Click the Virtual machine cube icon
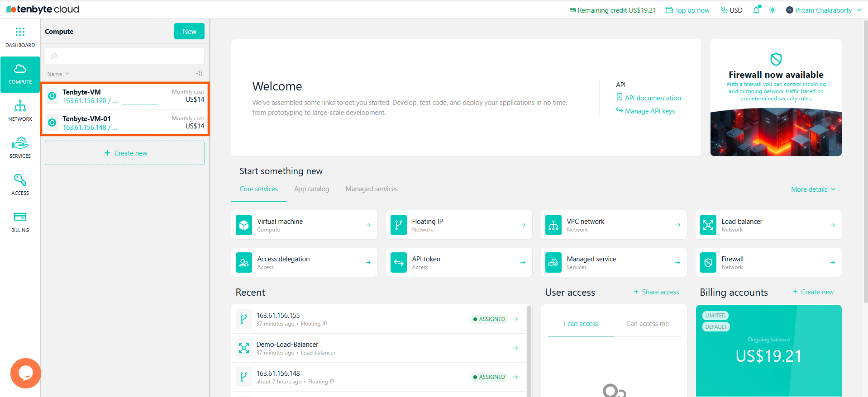Screen dimensions: 868x397 [244, 225]
